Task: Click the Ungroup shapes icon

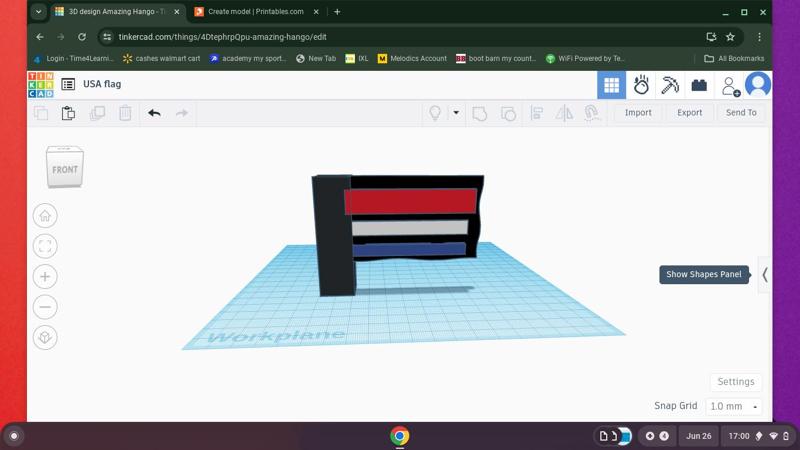Action: coord(508,113)
